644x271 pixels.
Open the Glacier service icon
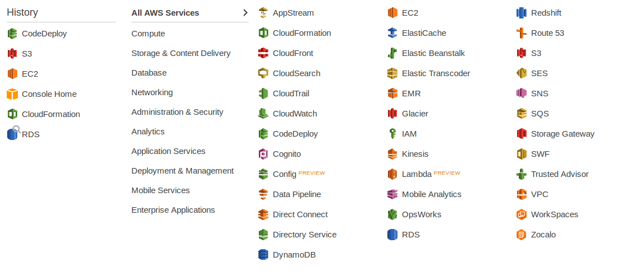[x=392, y=114]
